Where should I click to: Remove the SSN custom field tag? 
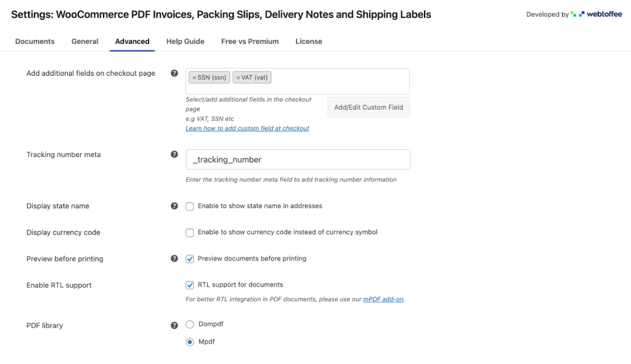tap(195, 77)
